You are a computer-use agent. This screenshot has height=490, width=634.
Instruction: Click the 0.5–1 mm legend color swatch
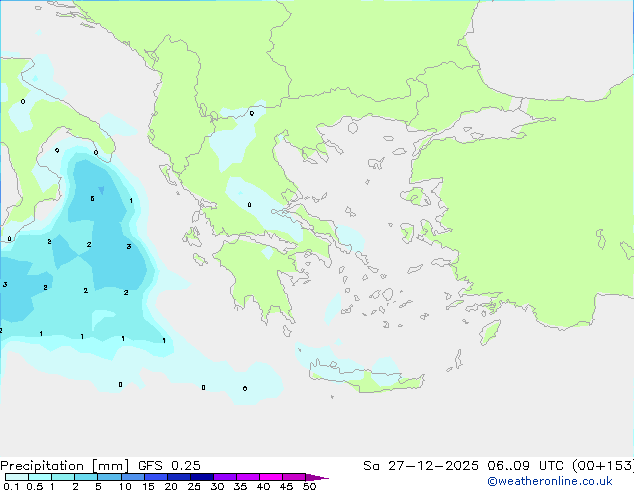pos(40,477)
